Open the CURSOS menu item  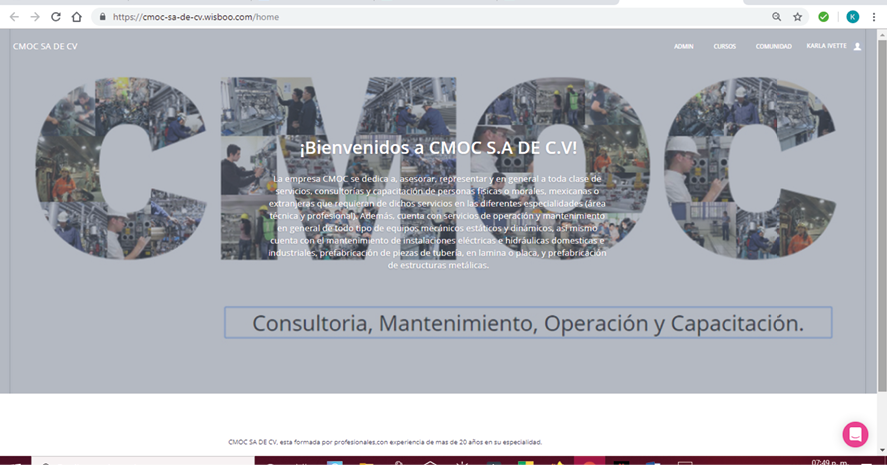pyautogui.click(x=724, y=47)
